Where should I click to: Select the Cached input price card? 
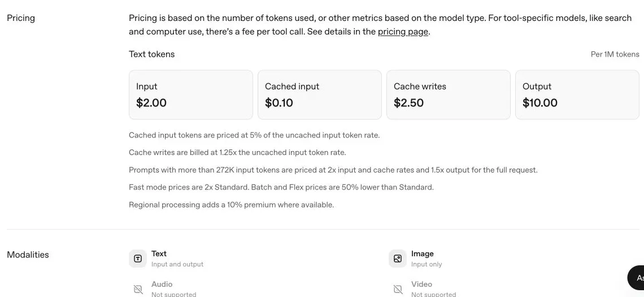pyautogui.click(x=320, y=94)
